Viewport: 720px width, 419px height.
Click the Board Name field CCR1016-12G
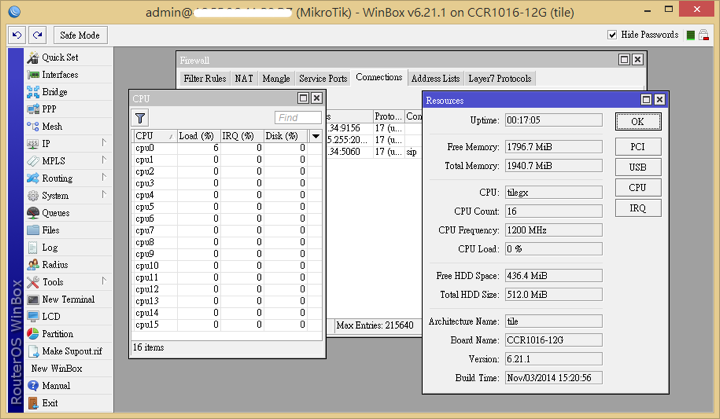coord(553,340)
